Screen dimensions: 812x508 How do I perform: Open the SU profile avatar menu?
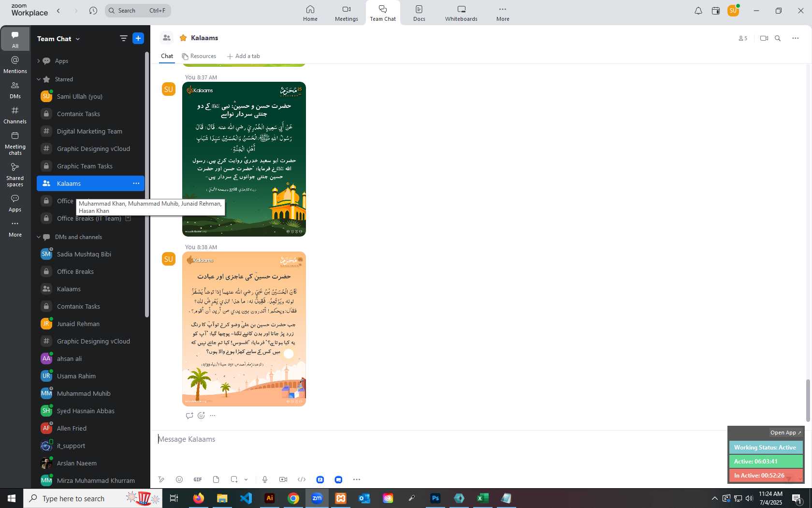[x=733, y=10]
